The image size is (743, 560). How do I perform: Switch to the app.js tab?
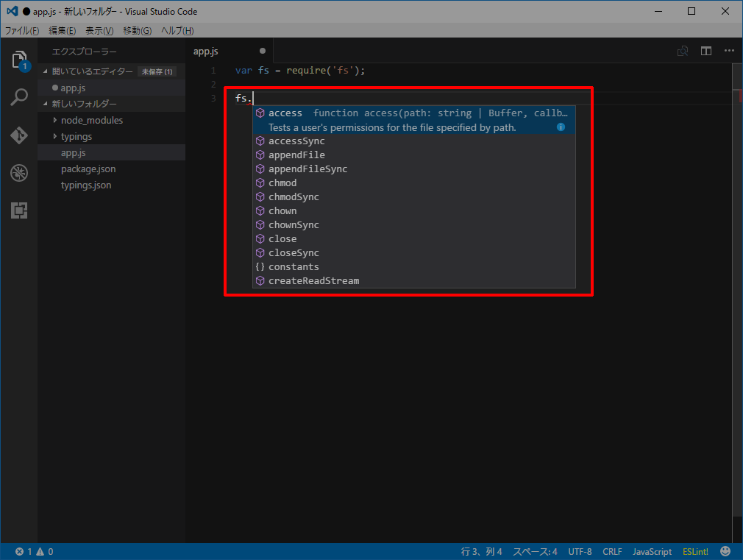tap(206, 52)
